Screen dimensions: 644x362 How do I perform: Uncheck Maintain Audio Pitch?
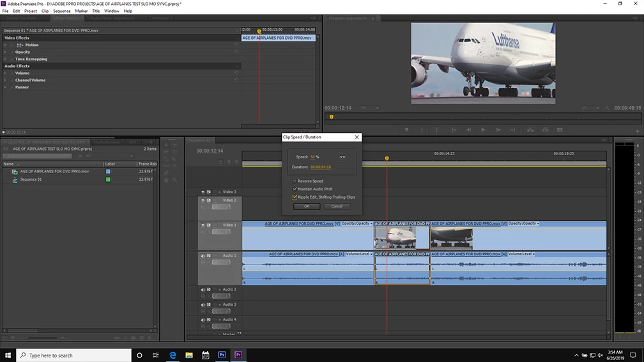(x=295, y=189)
